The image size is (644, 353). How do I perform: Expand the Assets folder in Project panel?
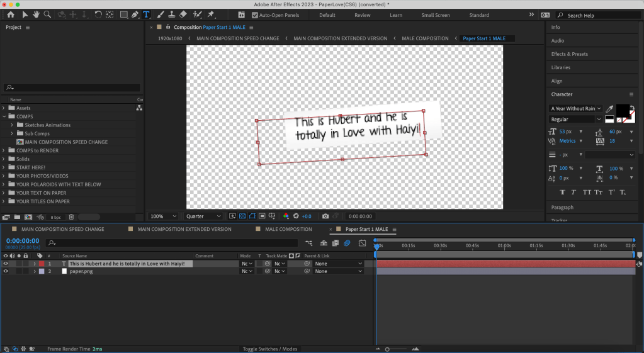[4, 108]
